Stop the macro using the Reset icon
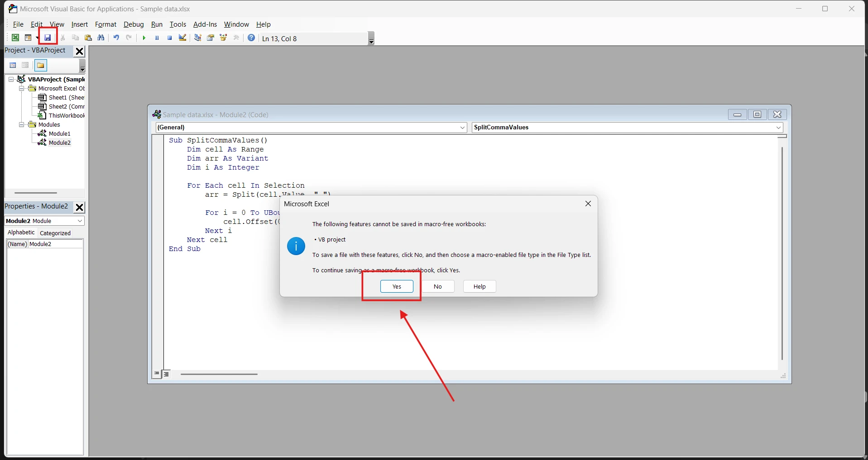 click(x=169, y=38)
